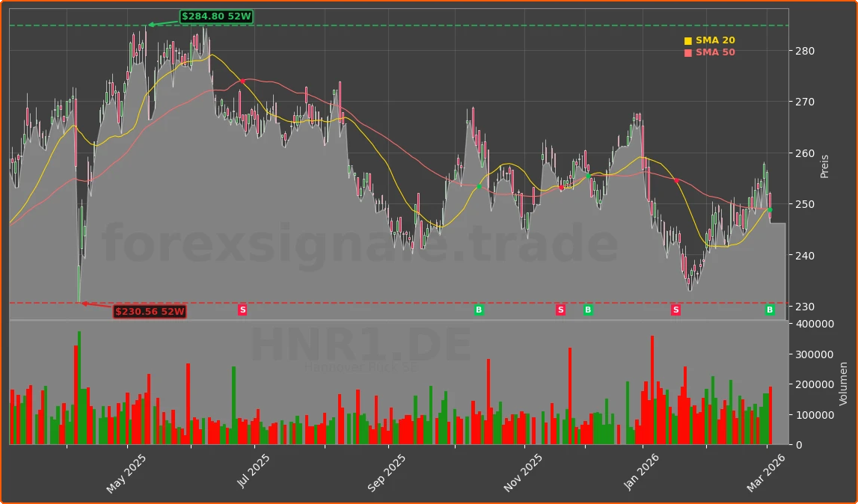The image size is (858, 504).
Task: Click the $230.56 52W low label
Action: point(150,311)
